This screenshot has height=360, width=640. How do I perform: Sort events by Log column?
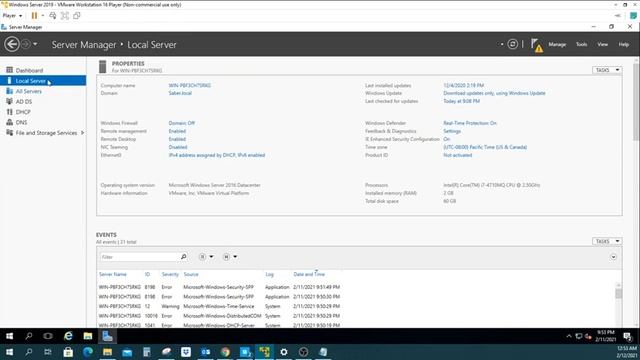click(269, 274)
